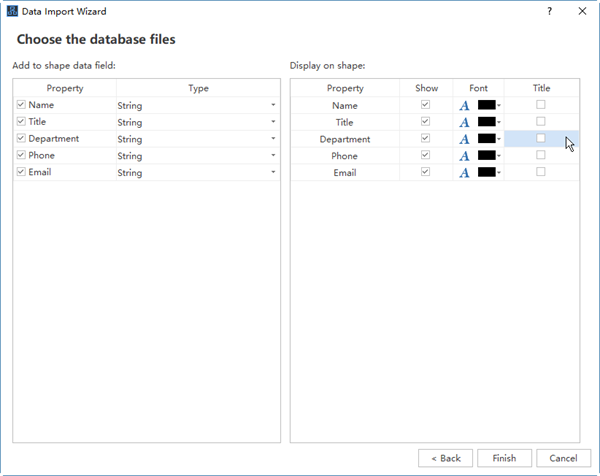Viewport: 600px width, 476px height.
Task: Toggle Show checkbox for Name row
Action: coord(426,104)
